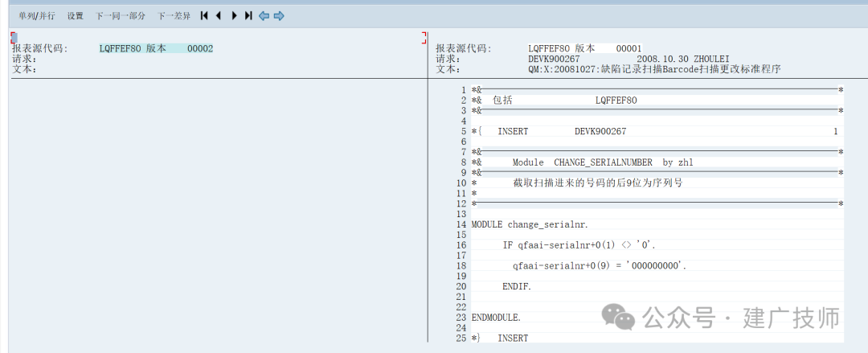Click 下一同一部分 toolbar button
The width and height of the screenshot is (868, 353).
pos(121,16)
